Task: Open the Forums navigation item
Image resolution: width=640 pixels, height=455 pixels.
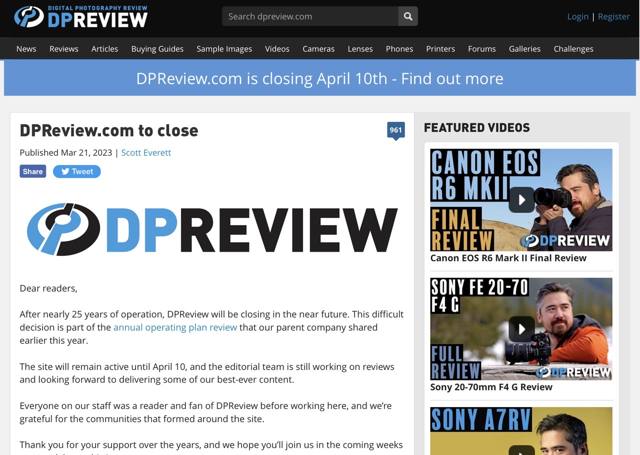Action: 481,48
